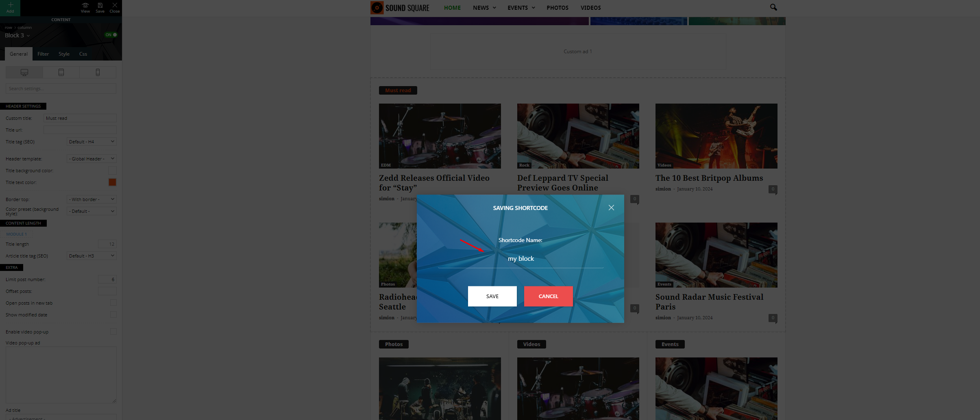
Task: Click the Close X icon in composer header
Action: [115, 5]
